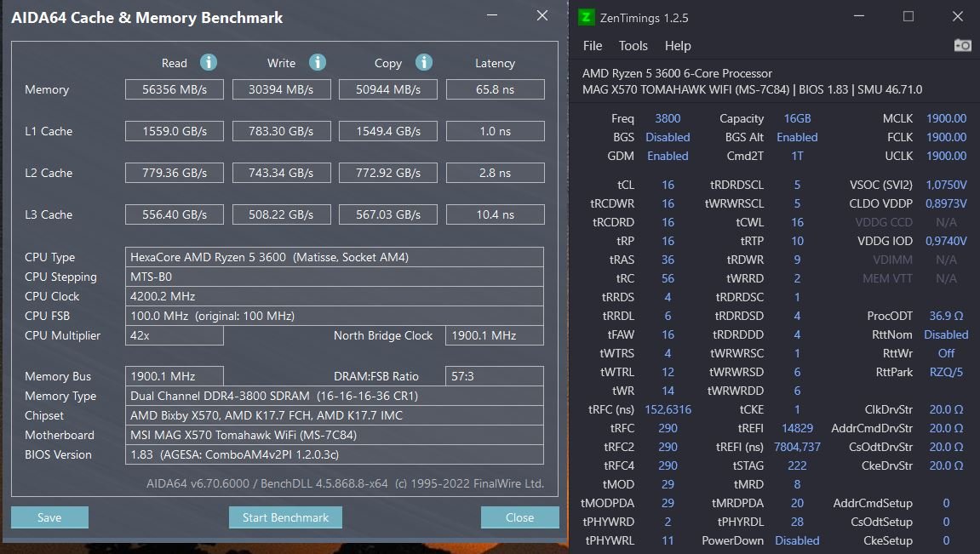Click the Read info icon in AIDA64

tap(208, 62)
